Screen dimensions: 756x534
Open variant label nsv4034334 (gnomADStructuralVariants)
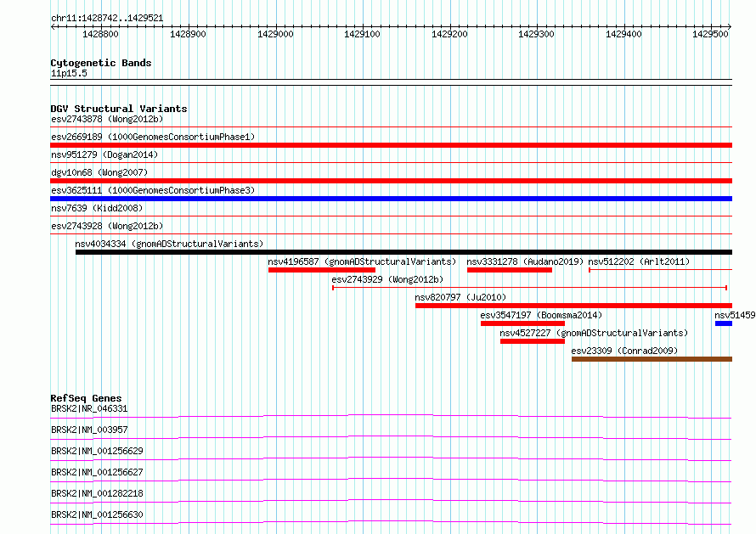pyautogui.click(x=169, y=244)
